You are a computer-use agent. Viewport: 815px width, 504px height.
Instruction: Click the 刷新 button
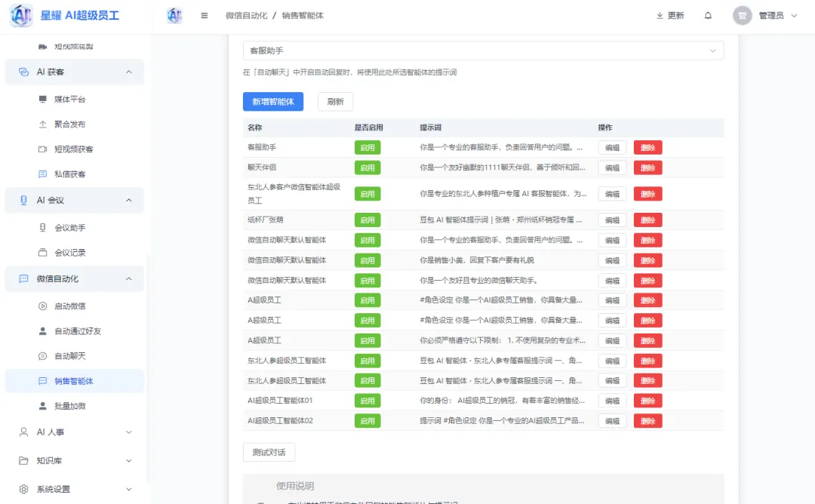335,101
